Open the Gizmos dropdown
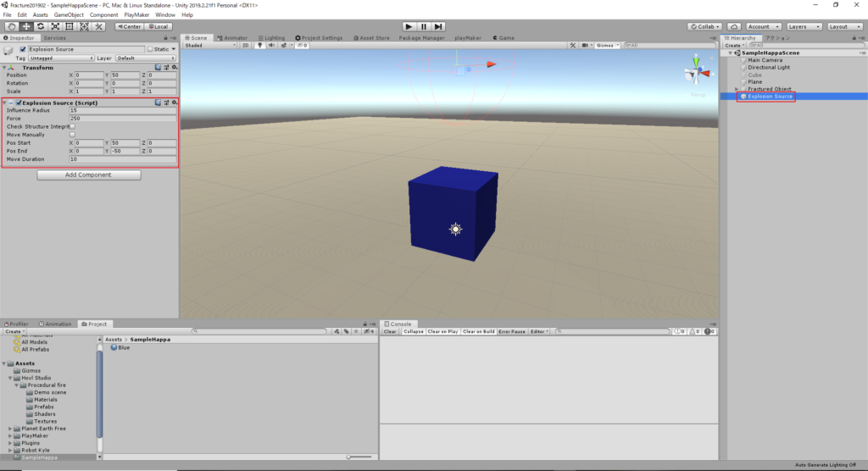Screen dimensions: 868x471 [x=607, y=46]
